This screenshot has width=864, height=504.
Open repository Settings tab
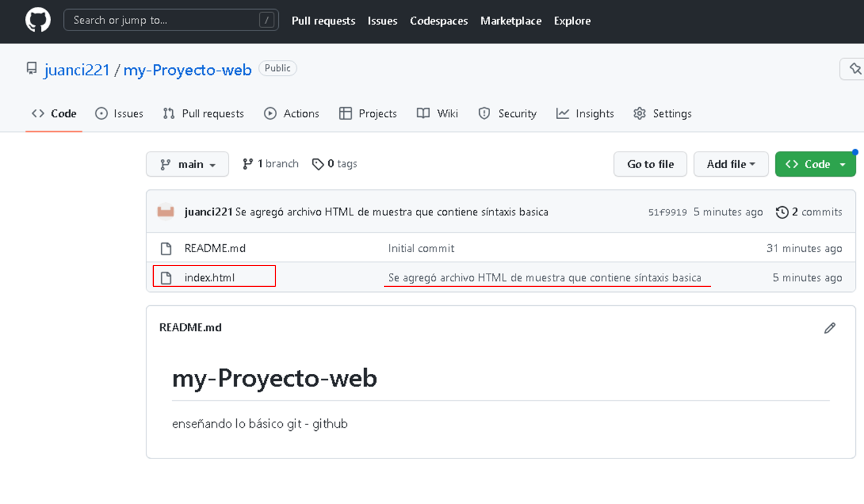(x=662, y=113)
